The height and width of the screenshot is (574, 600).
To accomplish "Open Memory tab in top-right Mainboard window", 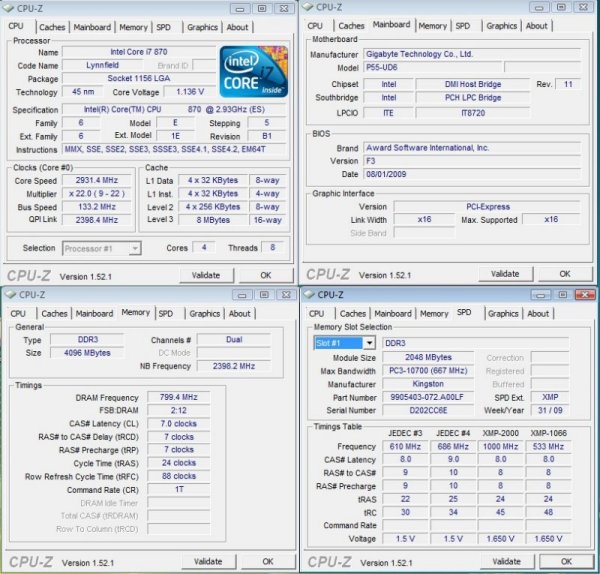I will [x=432, y=26].
